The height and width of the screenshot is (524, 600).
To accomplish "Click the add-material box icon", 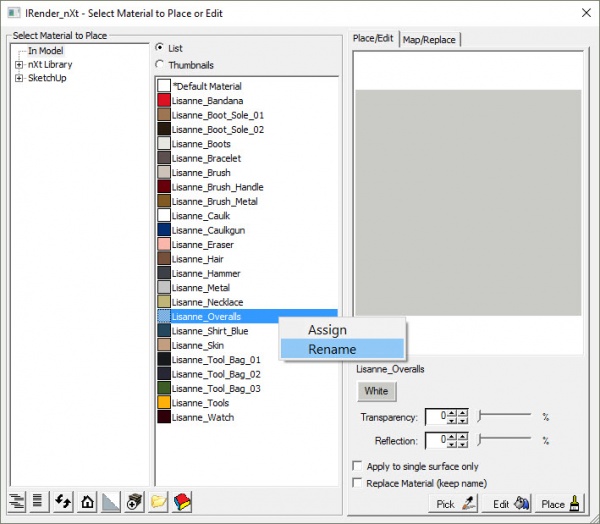I will [x=135, y=502].
